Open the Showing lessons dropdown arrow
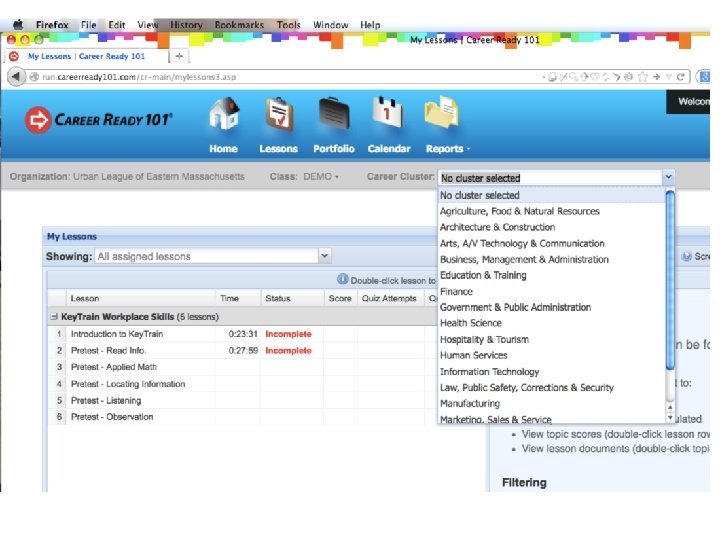720x540 pixels. pyautogui.click(x=324, y=256)
